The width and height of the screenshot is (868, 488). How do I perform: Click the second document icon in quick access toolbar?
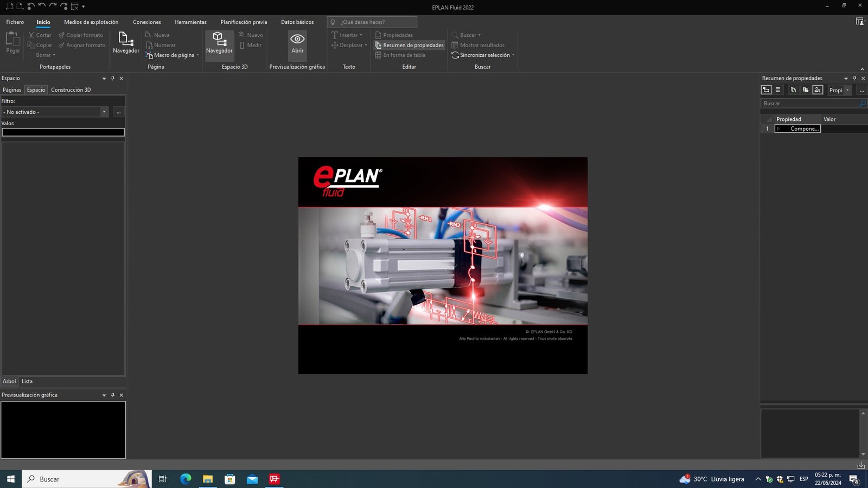point(20,7)
